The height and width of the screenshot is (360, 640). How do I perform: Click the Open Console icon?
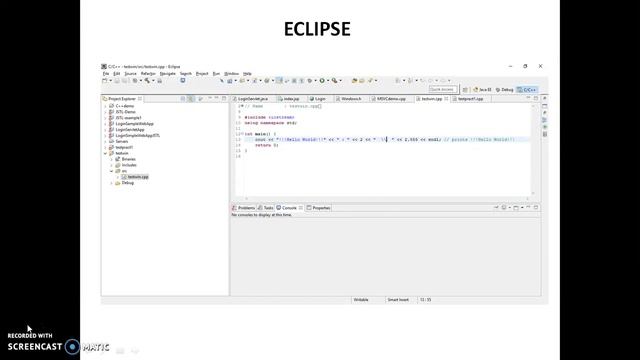click(516, 208)
